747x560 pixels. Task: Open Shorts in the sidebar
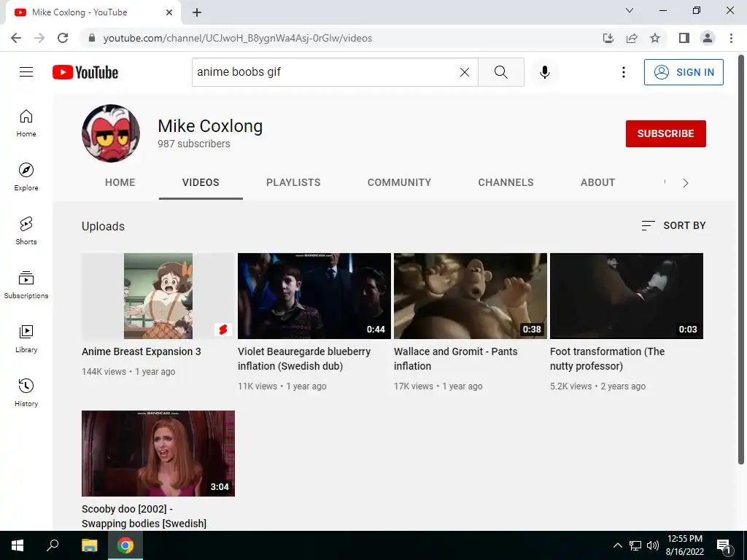(x=26, y=231)
